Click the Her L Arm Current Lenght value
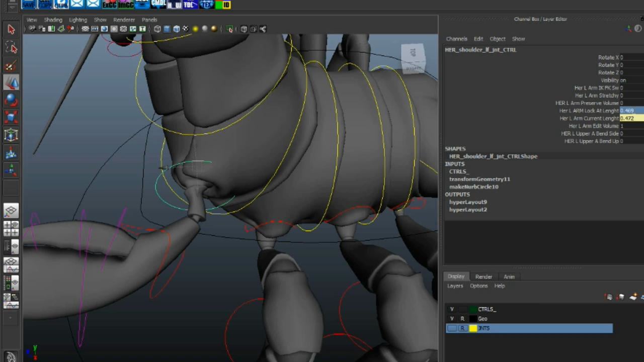The image size is (644, 362). coord(631,118)
